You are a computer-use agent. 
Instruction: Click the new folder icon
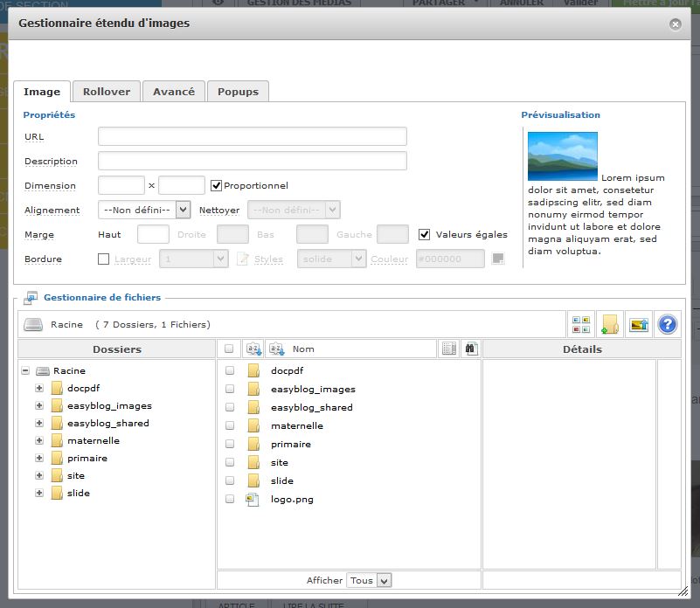(x=610, y=324)
